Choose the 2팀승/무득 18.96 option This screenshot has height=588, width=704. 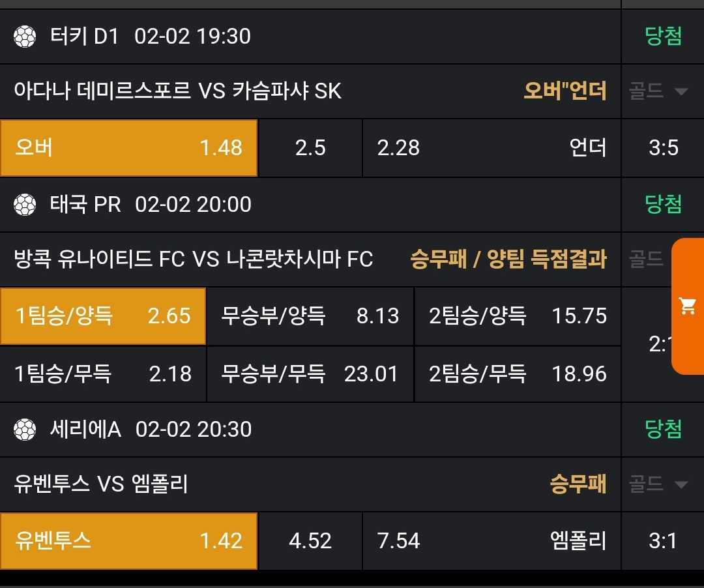[x=518, y=374]
